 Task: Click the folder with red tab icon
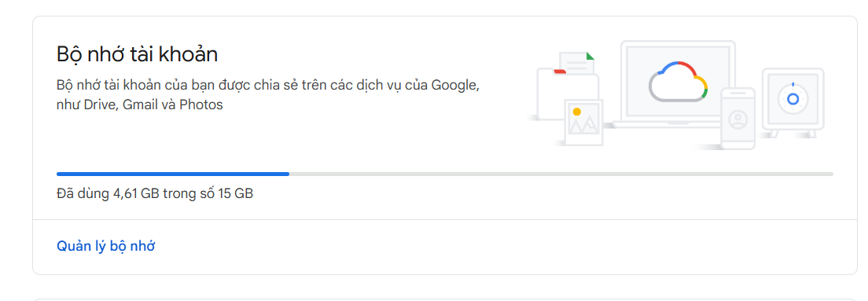click(568, 94)
